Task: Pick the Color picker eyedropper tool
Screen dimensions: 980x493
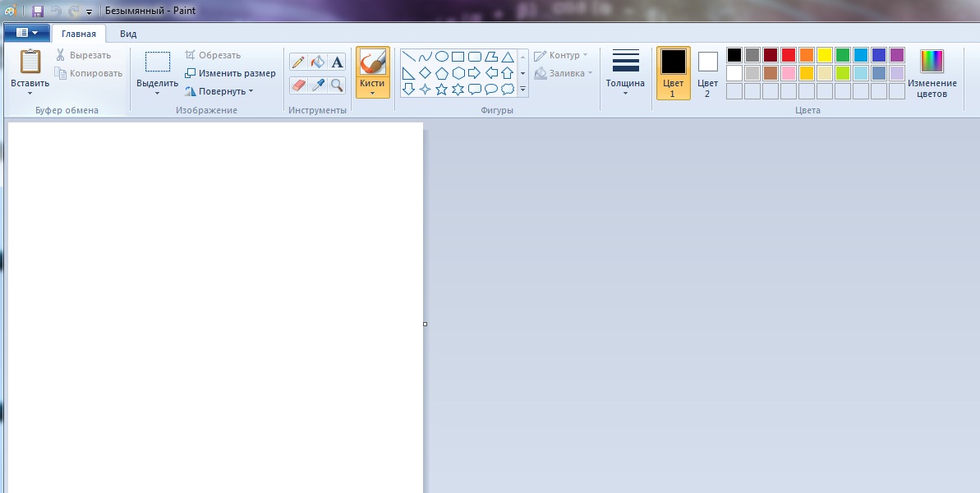Action: click(x=318, y=85)
